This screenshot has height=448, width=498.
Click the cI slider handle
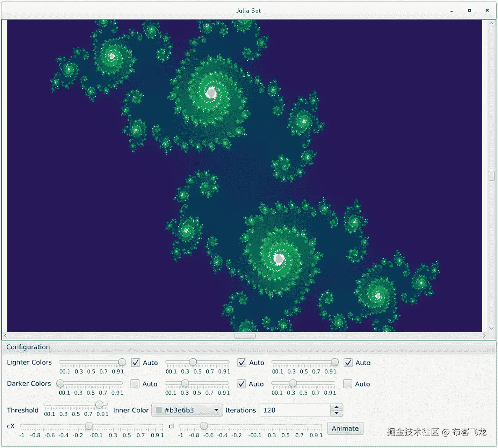pyautogui.click(x=204, y=426)
